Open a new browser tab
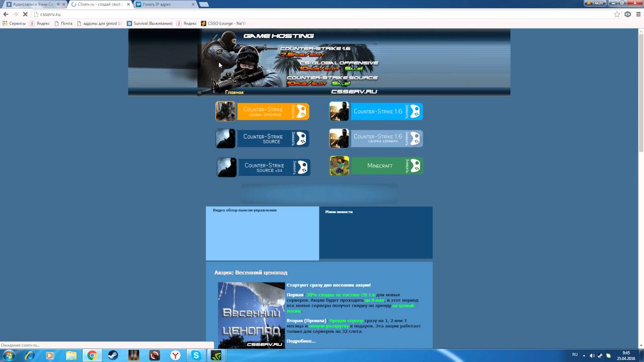 pos(204,4)
